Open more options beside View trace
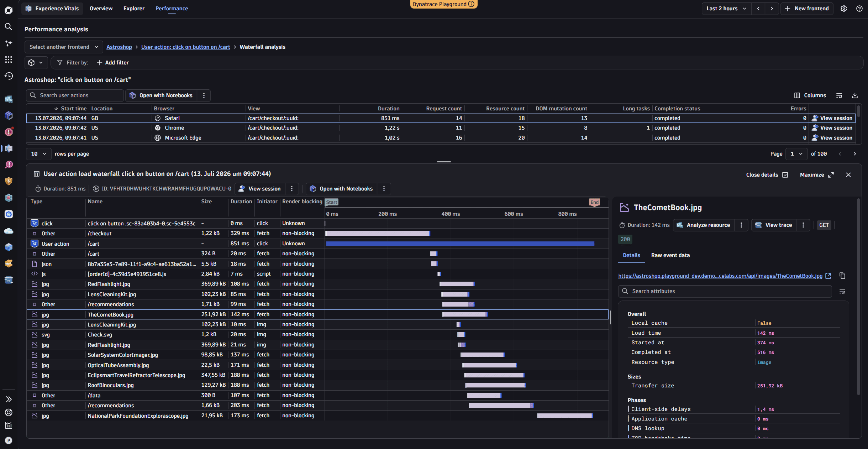868x449 pixels. point(803,225)
